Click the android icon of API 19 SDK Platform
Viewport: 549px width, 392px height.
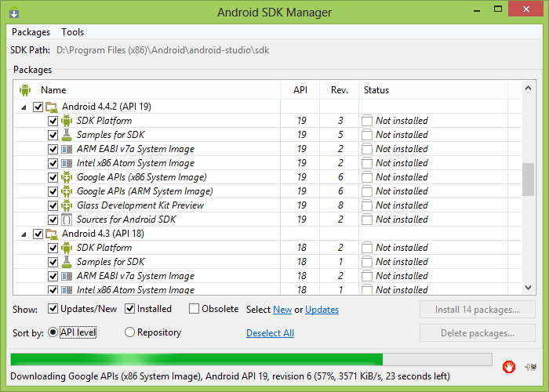coord(67,121)
